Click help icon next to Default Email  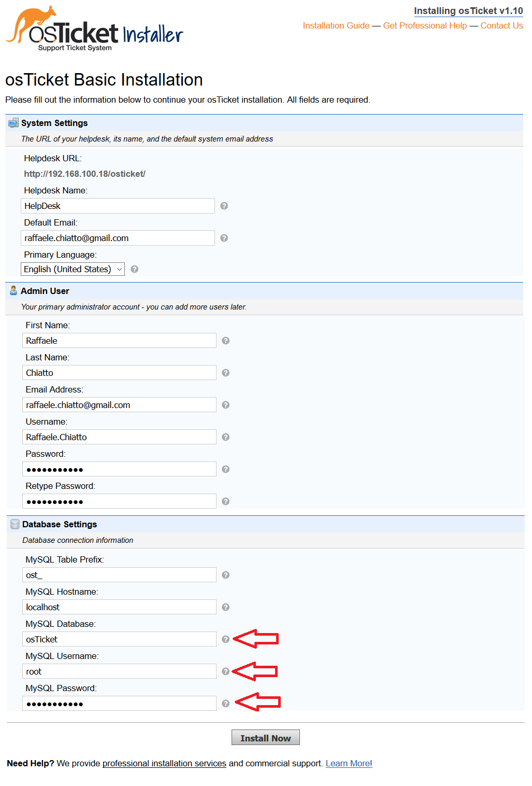(x=224, y=238)
